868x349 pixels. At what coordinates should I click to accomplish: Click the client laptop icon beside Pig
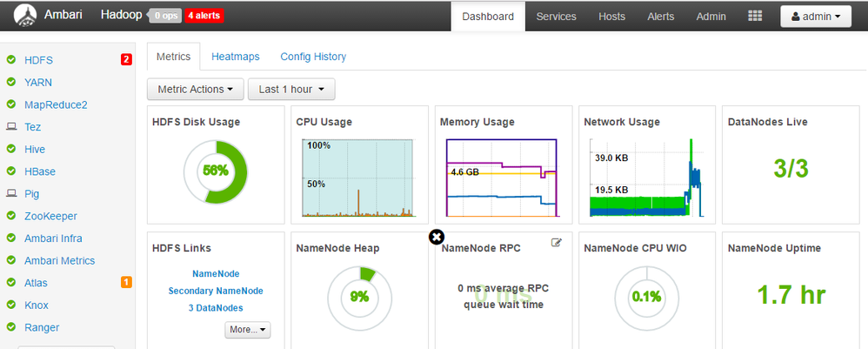click(11, 194)
